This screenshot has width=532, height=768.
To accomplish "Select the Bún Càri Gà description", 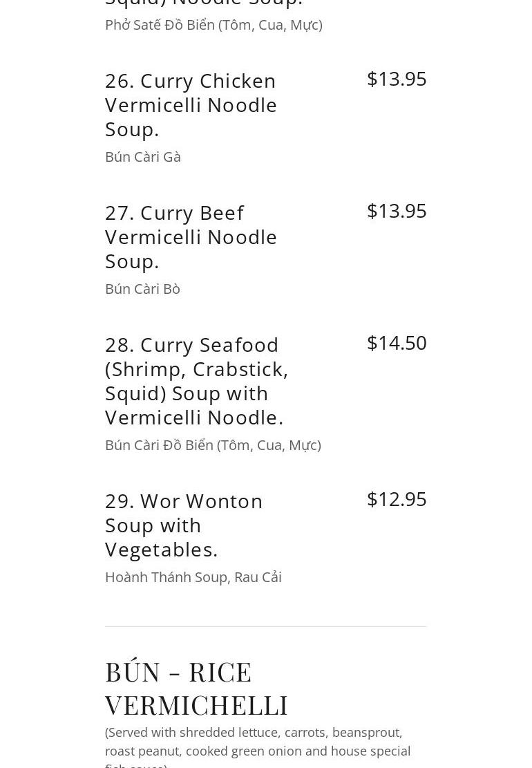I will (143, 157).
